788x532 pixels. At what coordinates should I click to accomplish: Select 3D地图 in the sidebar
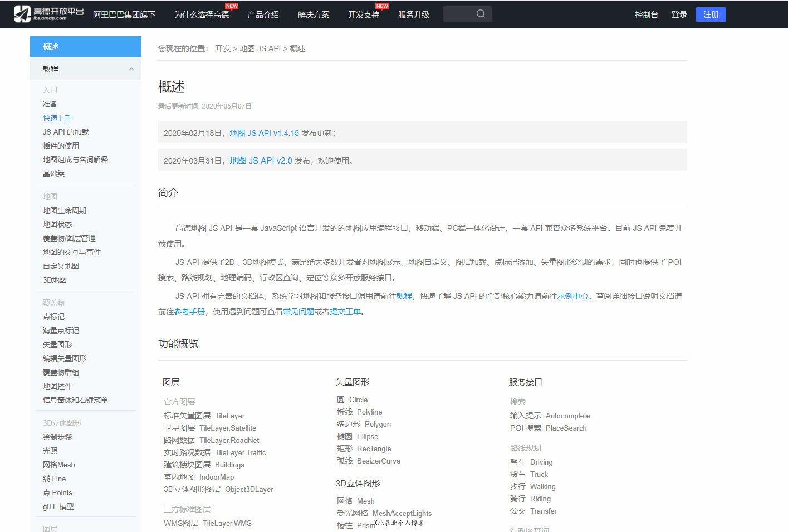tap(55, 279)
